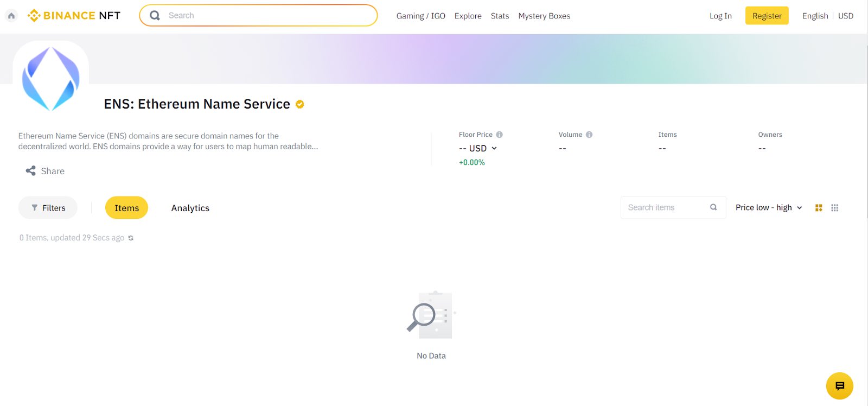Click the home icon in the header
Viewport: 868px width, 406px height.
click(11, 16)
